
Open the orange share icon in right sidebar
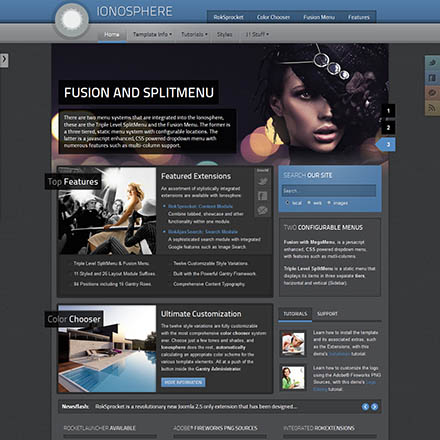(x=432, y=93)
